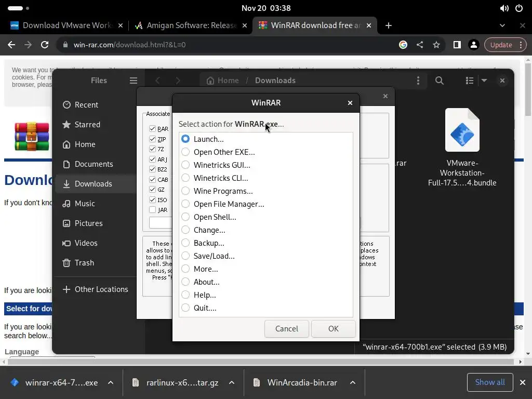Enable the JAR association checkbox
Screen dimensions: 532x399
click(x=152, y=210)
